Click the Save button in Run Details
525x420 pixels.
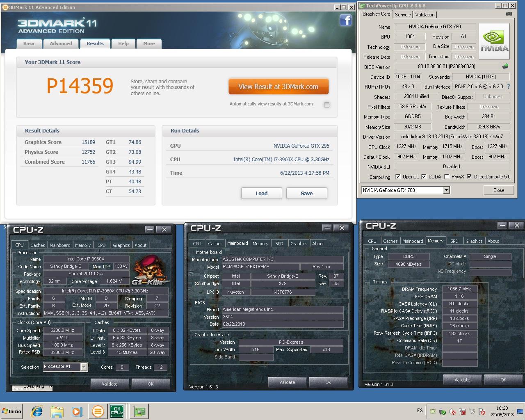[x=307, y=193]
